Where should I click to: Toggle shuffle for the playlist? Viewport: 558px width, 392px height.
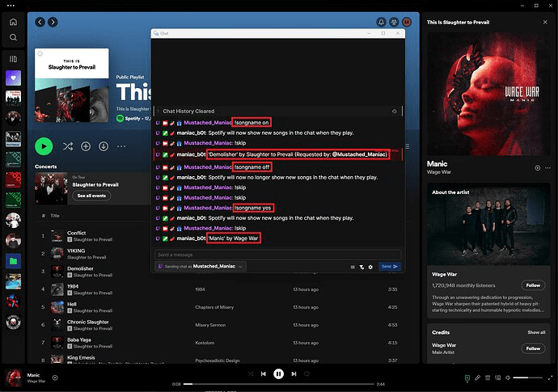[x=68, y=146]
